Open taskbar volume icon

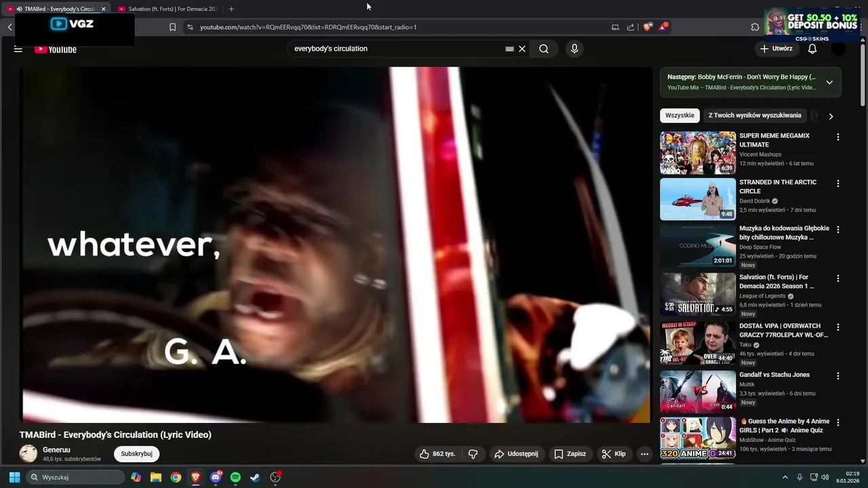[825, 477]
